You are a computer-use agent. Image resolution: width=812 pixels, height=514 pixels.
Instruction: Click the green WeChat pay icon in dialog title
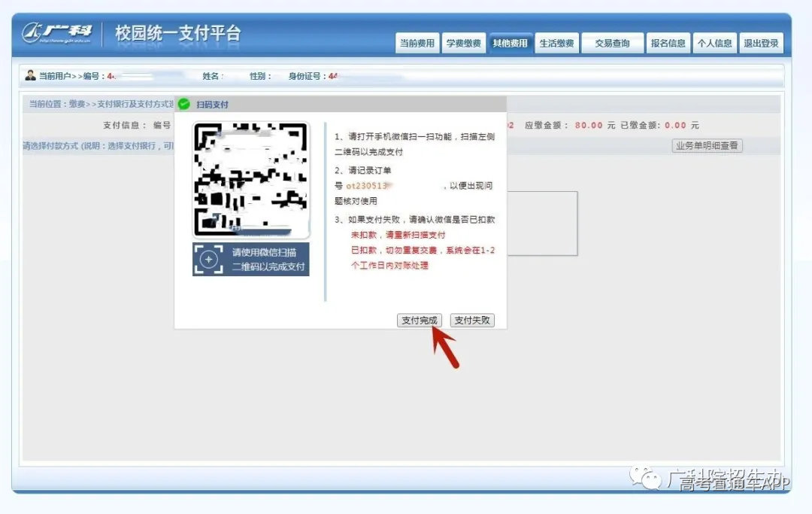184,104
